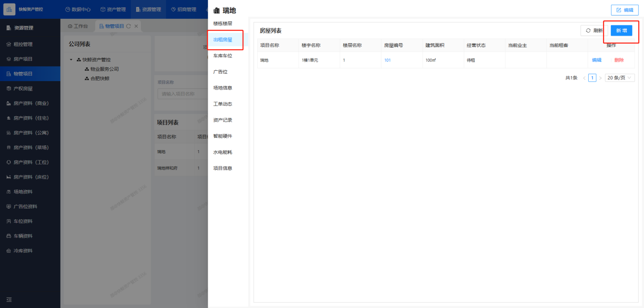Collapse the sidebar with the bottom menu icon
644x308 pixels.
pyautogui.click(x=9, y=299)
